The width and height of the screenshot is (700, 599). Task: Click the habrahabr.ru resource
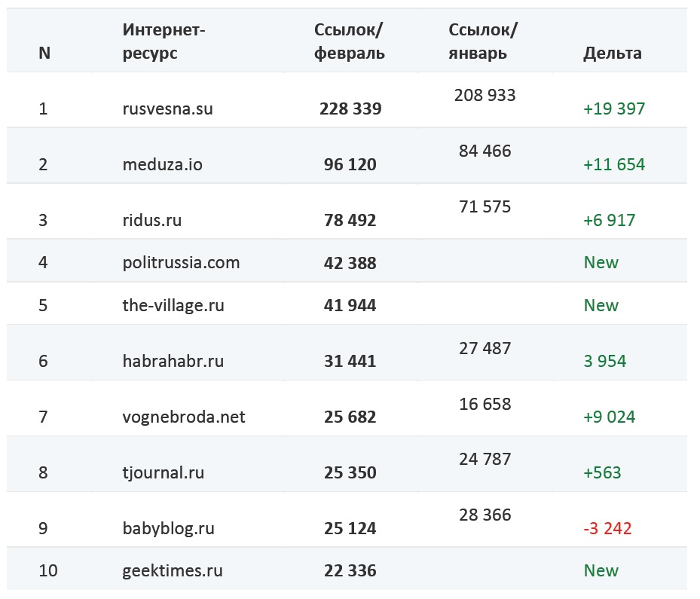click(173, 361)
